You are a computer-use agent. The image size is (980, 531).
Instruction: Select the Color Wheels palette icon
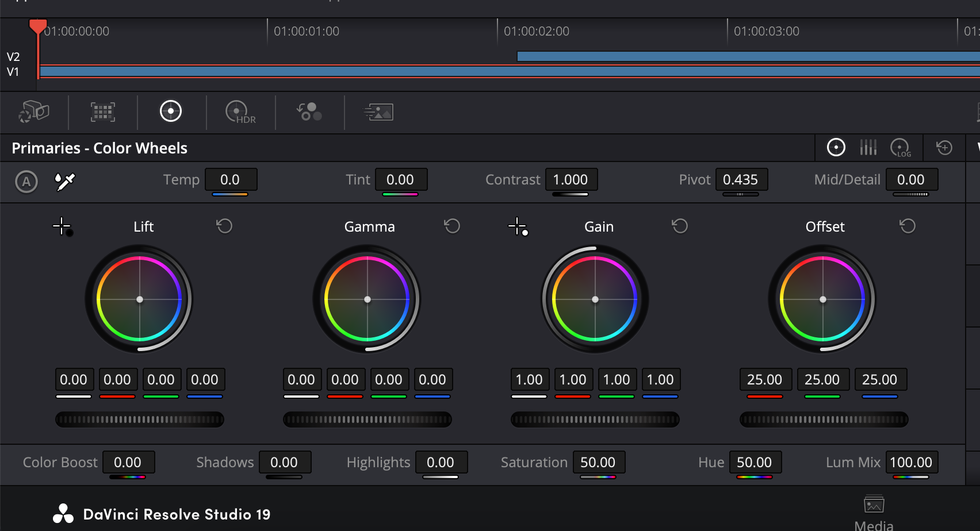[x=171, y=111]
